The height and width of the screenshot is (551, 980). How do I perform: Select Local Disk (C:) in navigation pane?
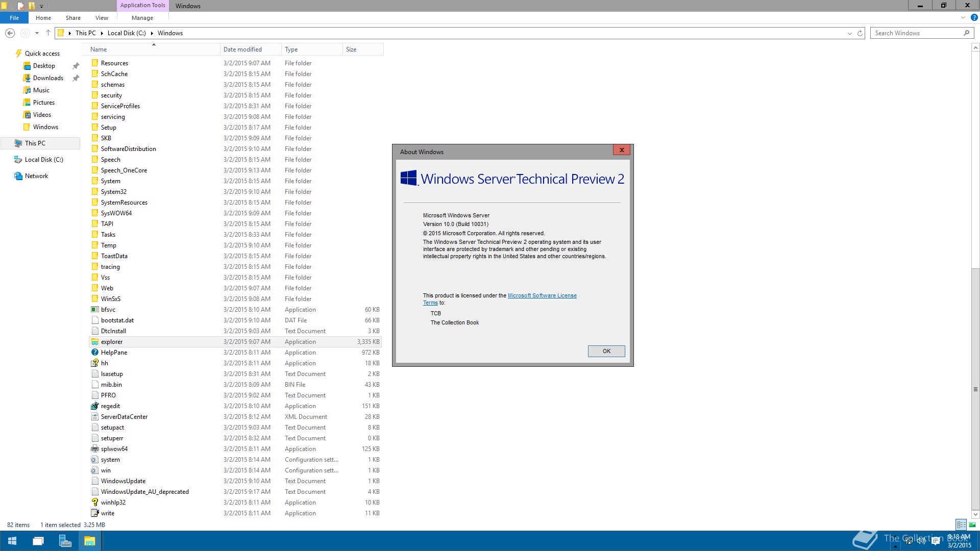[x=44, y=160]
